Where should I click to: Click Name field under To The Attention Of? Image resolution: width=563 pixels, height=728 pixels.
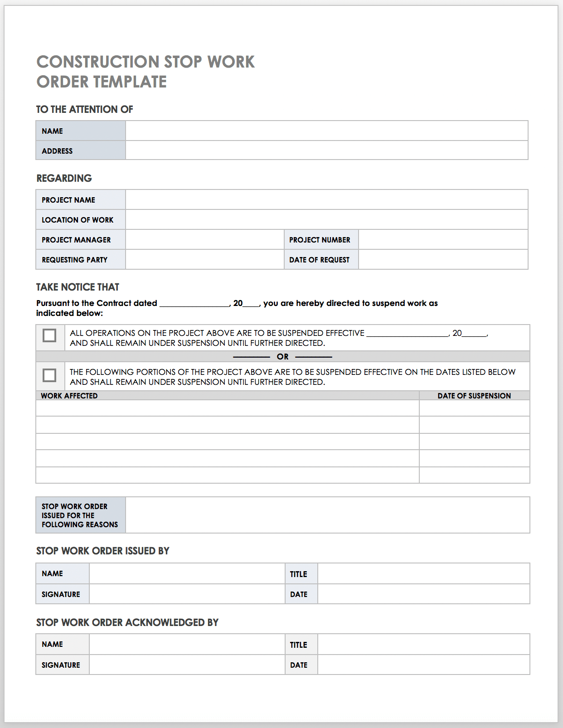[326, 131]
